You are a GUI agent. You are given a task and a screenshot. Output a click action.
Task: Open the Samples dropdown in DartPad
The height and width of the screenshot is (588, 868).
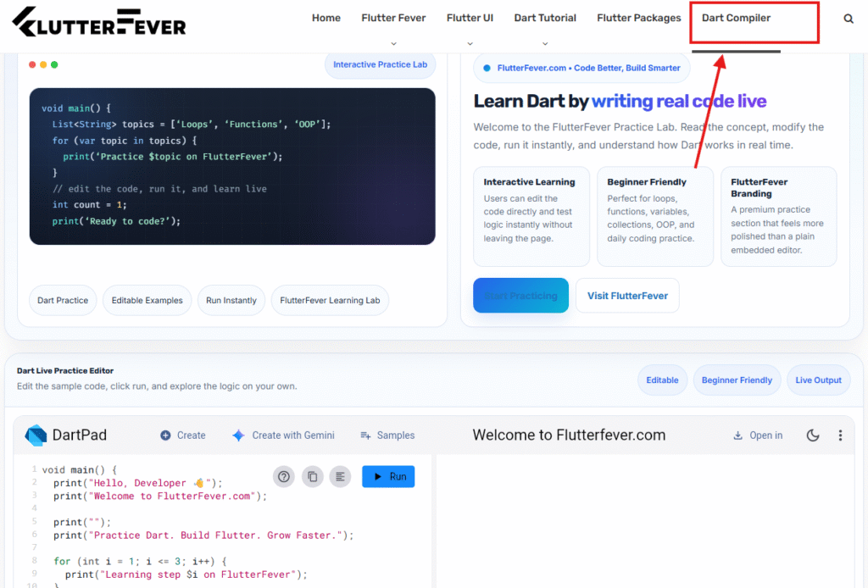[x=387, y=435]
